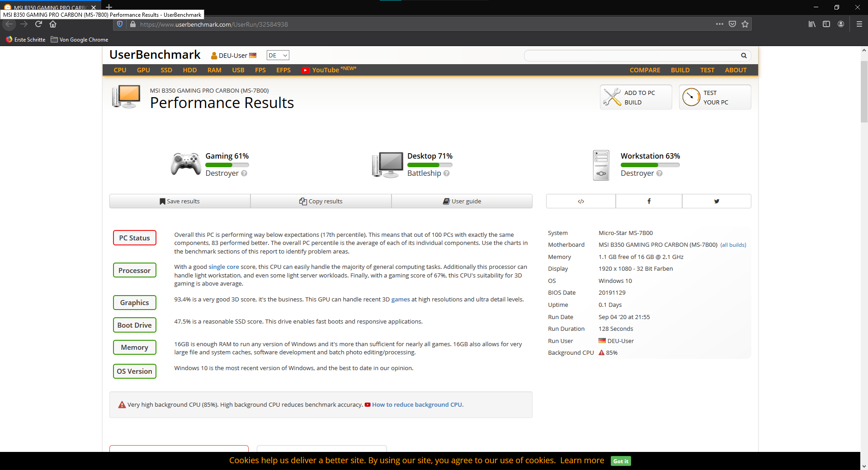Open the FPS menu item
Screen dimensions: 868x470
pos(260,70)
